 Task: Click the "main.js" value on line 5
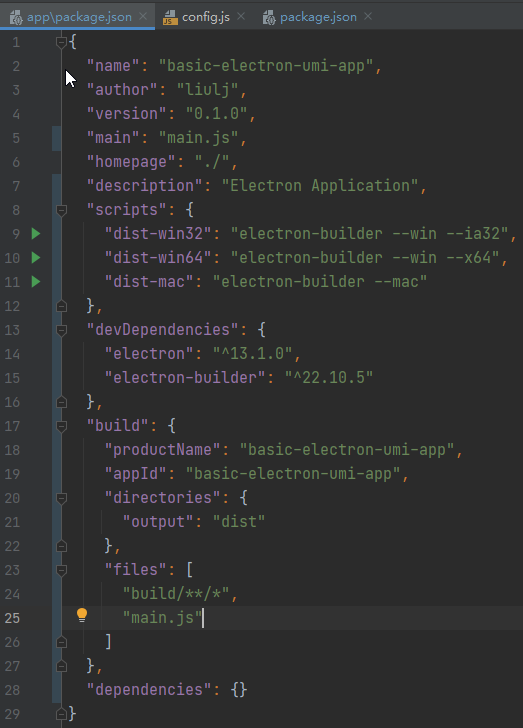[198, 138]
